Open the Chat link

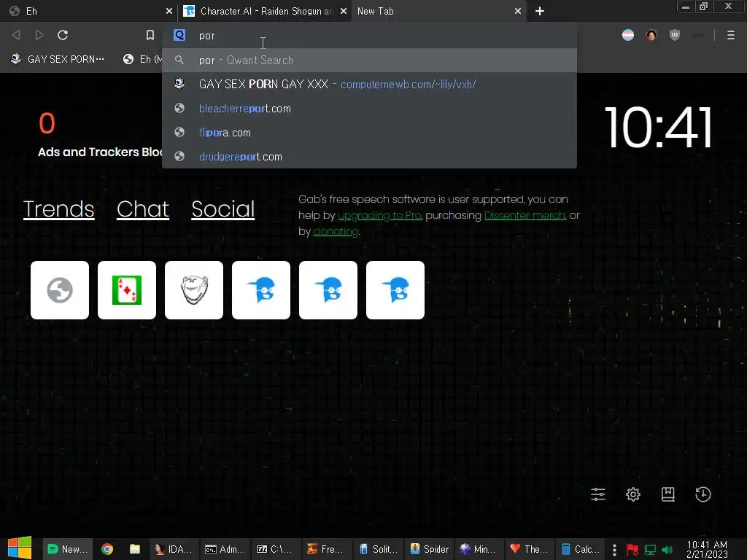point(143,209)
